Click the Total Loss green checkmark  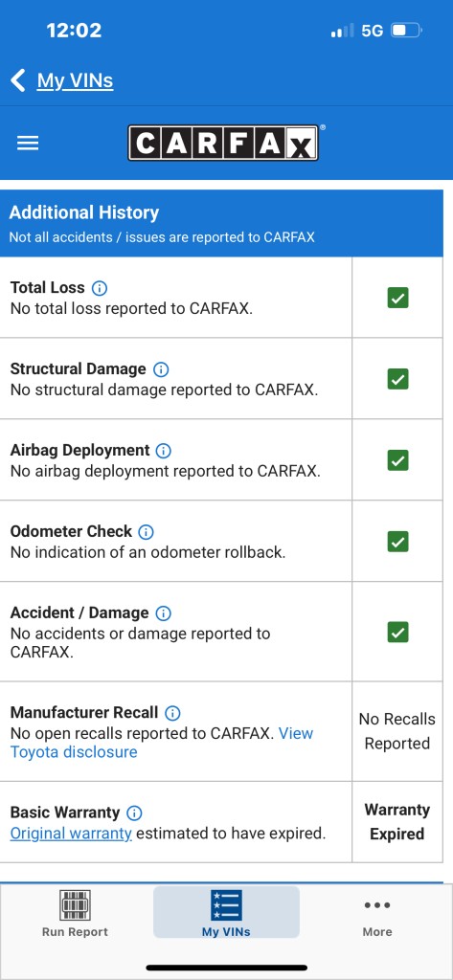(398, 298)
